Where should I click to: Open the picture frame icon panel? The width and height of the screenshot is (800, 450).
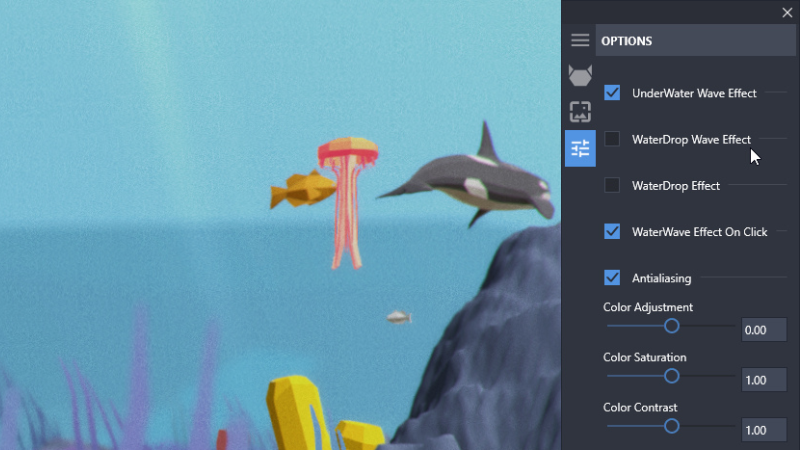pyautogui.click(x=580, y=112)
